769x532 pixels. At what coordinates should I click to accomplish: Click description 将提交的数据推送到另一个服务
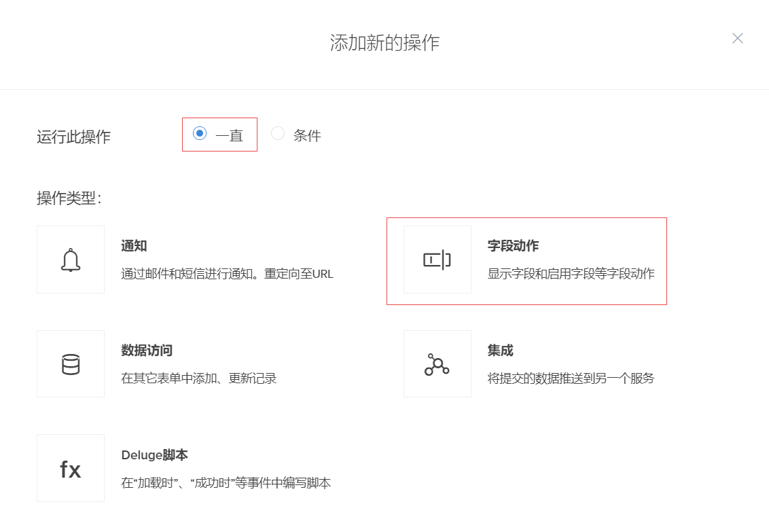[571, 378]
